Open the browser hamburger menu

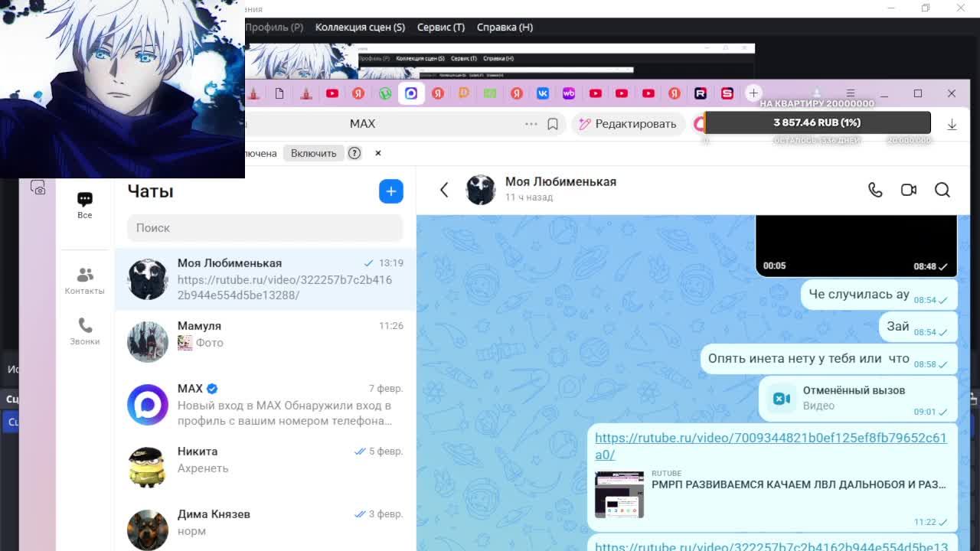click(x=850, y=93)
